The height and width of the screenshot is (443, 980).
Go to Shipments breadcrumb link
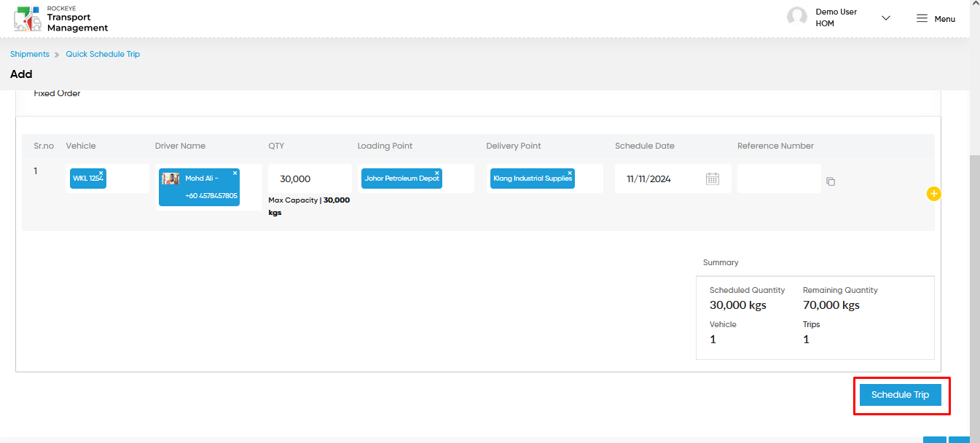[30, 55]
